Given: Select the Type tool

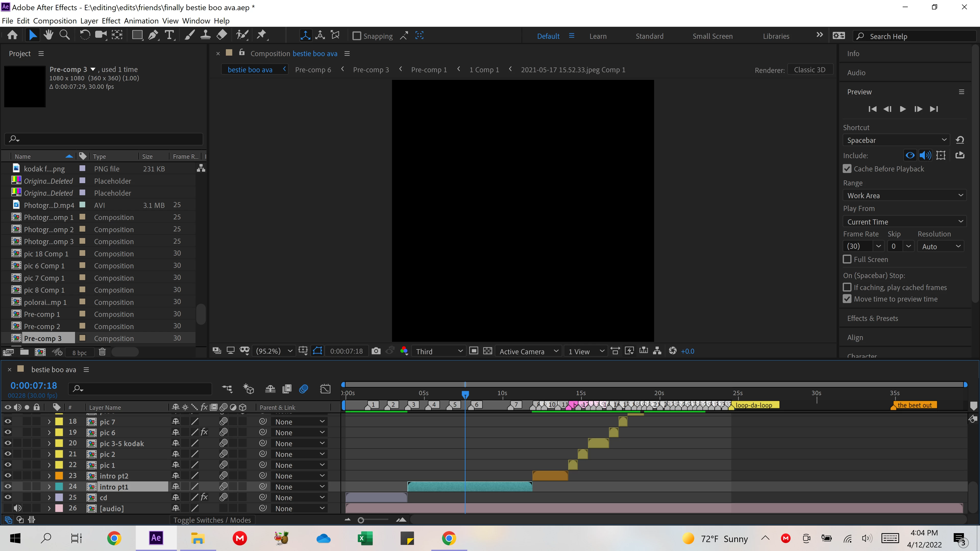Looking at the screenshot, I should click(x=169, y=35).
